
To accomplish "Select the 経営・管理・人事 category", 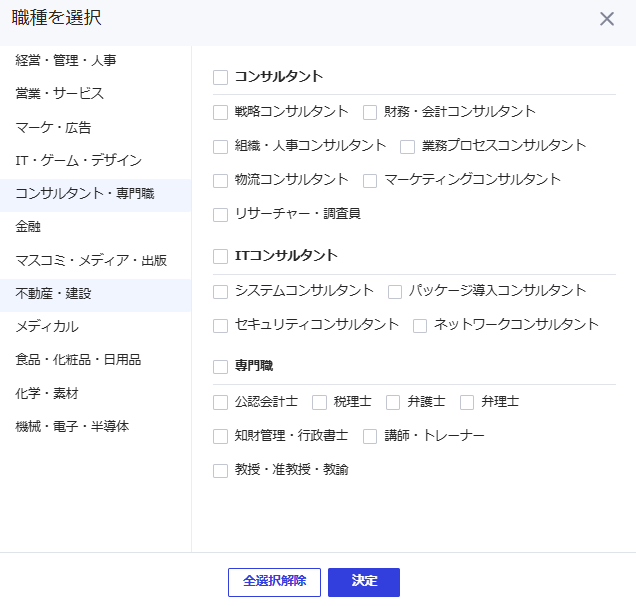I will 95,60.
